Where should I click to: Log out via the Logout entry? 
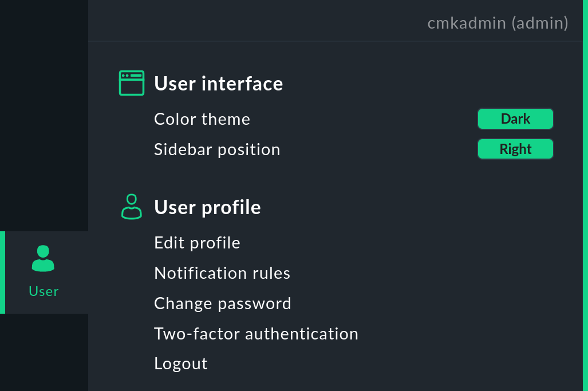[181, 364]
